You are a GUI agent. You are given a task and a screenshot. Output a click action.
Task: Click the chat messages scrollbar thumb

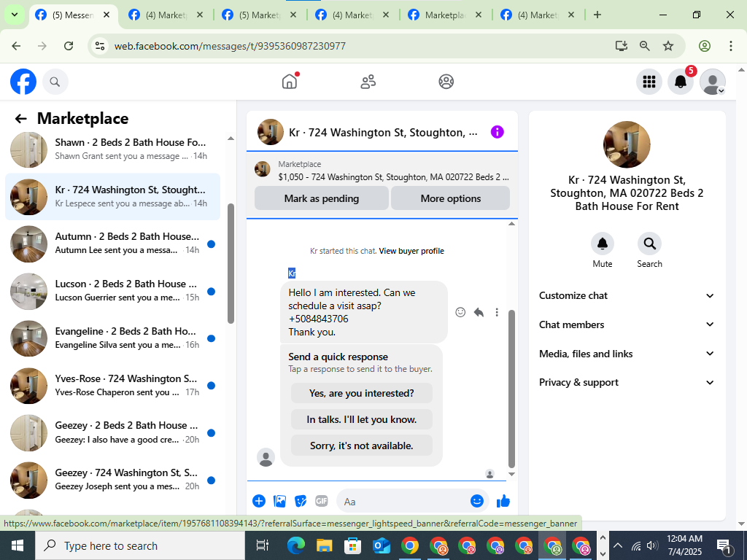click(511, 389)
